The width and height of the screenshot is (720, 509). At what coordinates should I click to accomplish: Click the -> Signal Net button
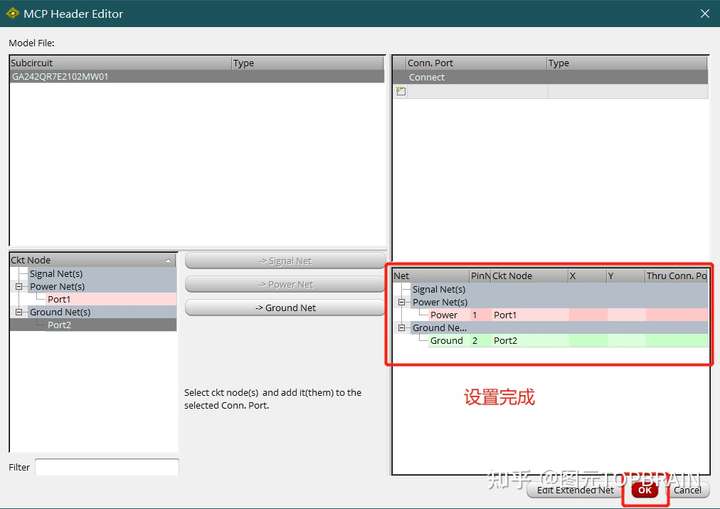tap(285, 260)
